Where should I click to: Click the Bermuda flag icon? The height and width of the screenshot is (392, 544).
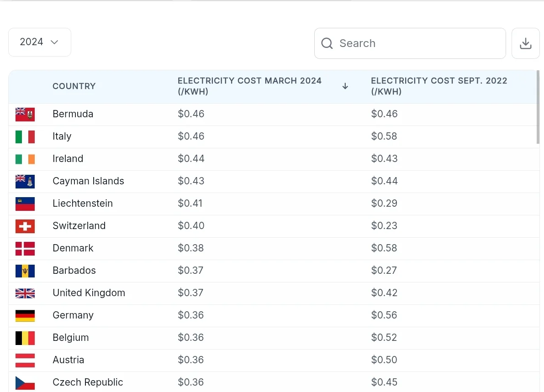coord(25,114)
